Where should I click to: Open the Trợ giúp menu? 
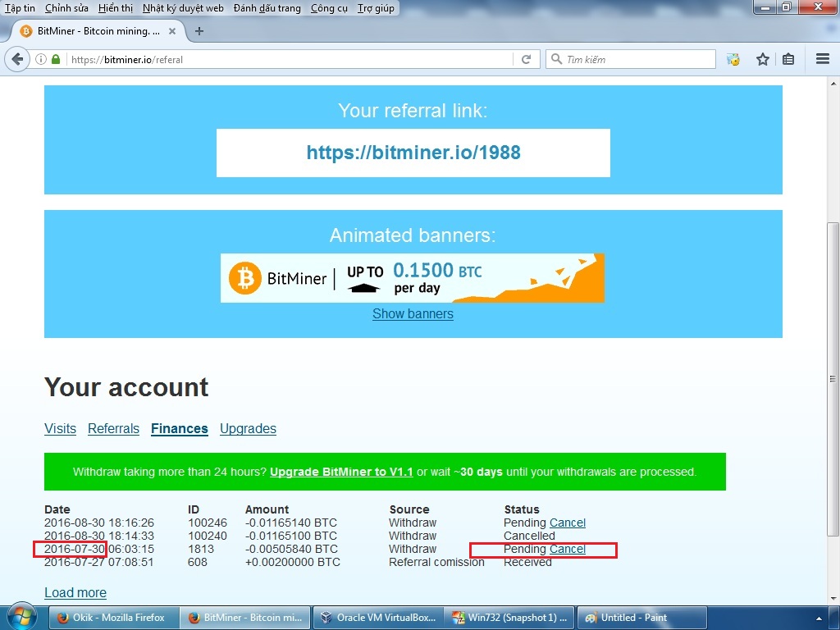[376, 8]
